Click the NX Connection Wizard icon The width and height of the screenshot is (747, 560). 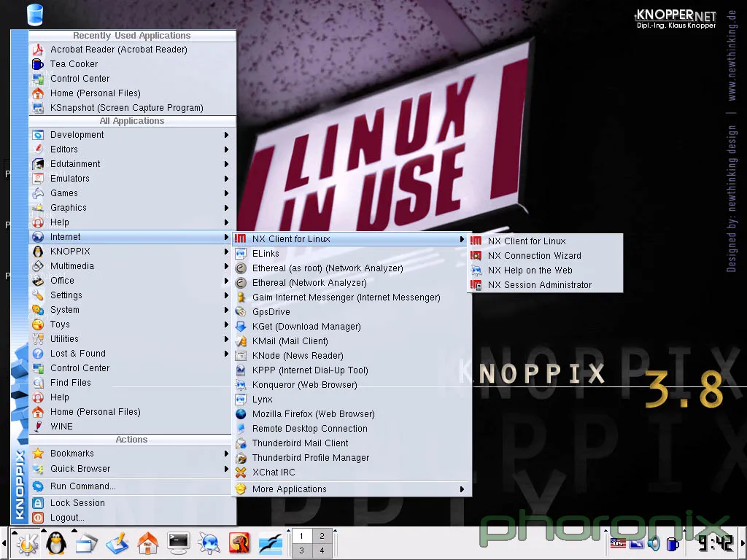coord(476,256)
